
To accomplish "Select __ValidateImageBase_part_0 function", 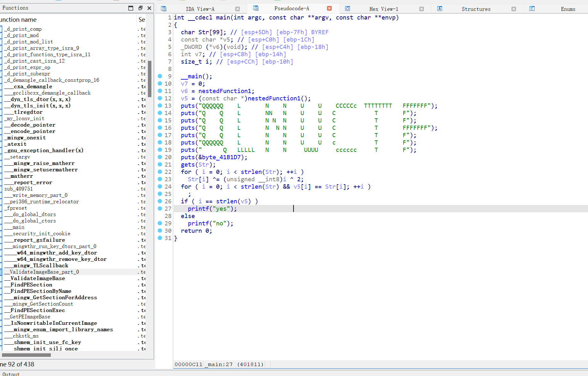I will click(x=42, y=272).
